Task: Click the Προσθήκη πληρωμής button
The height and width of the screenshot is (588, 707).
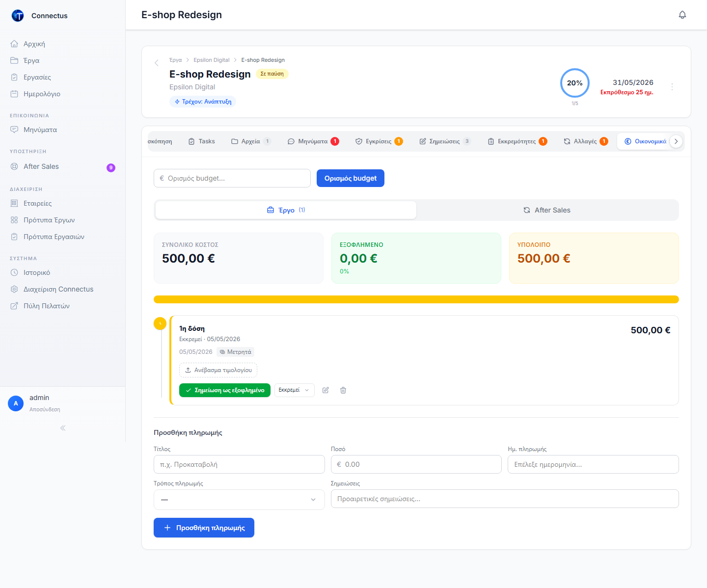Action: [x=204, y=528]
